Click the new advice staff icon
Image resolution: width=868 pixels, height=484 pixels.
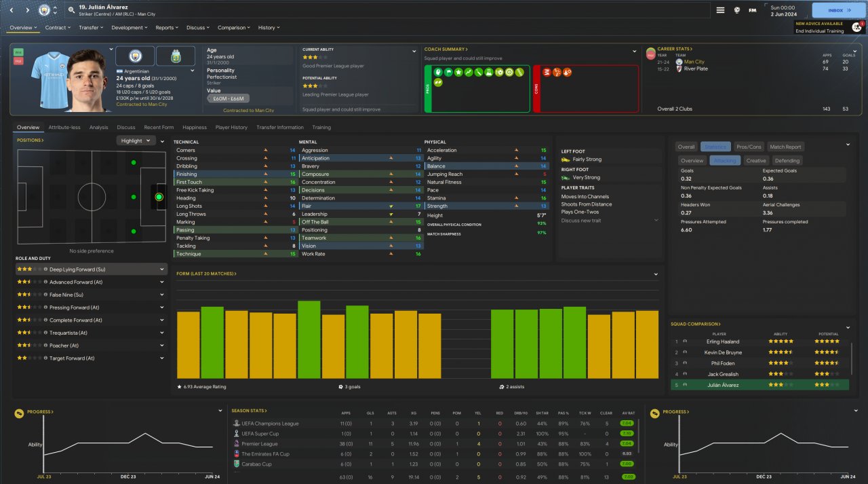point(856,27)
